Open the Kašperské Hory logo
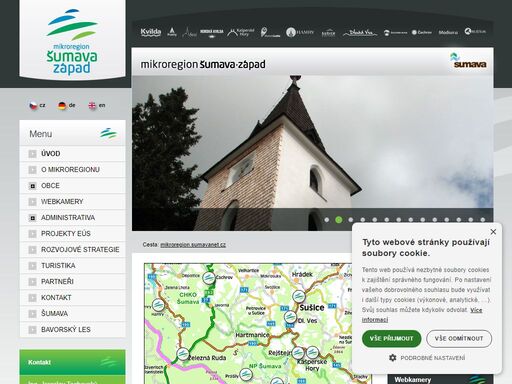This screenshot has width=512, height=384. (241, 32)
